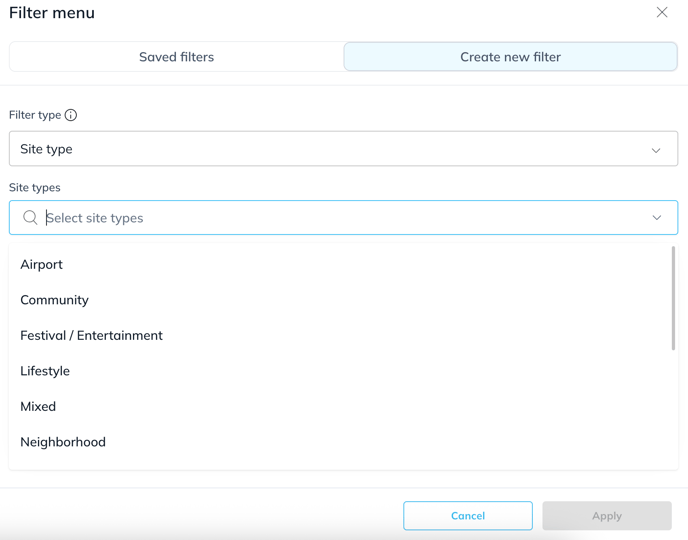Click the Select site types search field

[x=340, y=218]
